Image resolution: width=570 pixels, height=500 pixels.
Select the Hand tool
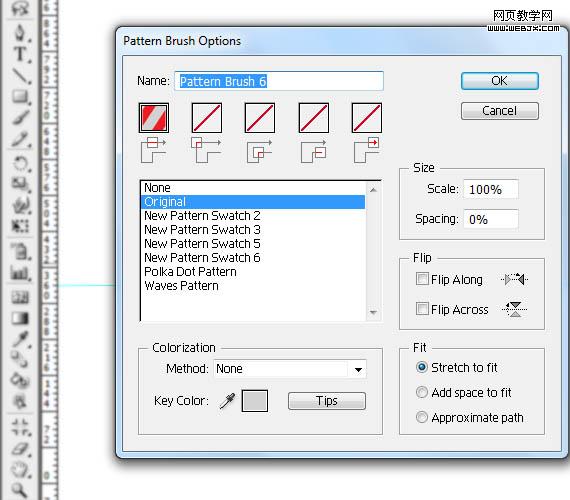pos(20,470)
